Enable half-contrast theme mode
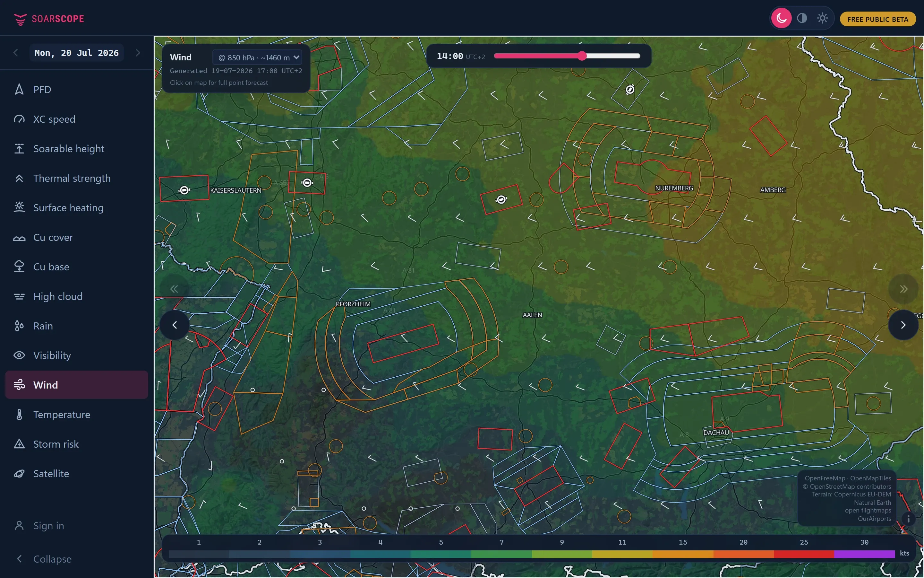Viewport: 924px width, 578px height. click(x=802, y=18)
